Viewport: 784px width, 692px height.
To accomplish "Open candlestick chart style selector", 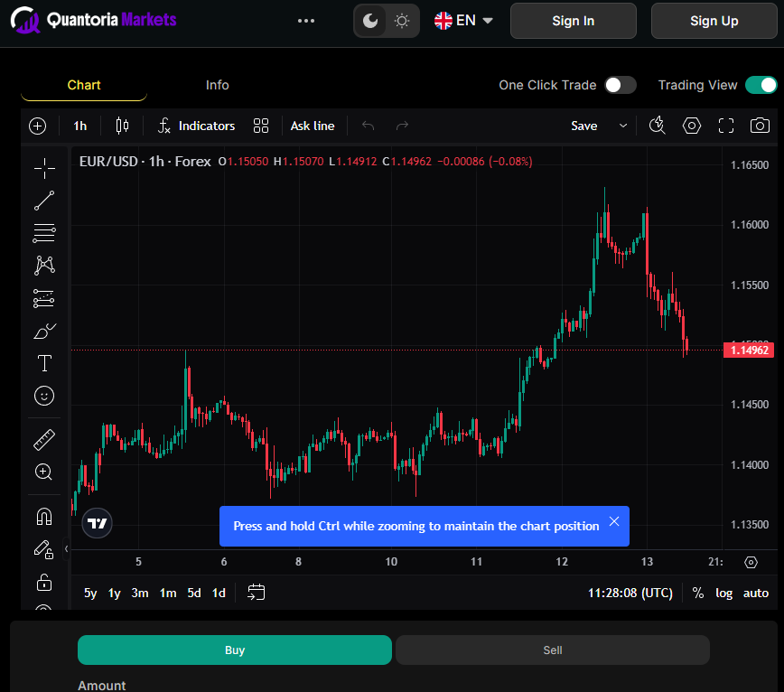I will pos(123,126).
